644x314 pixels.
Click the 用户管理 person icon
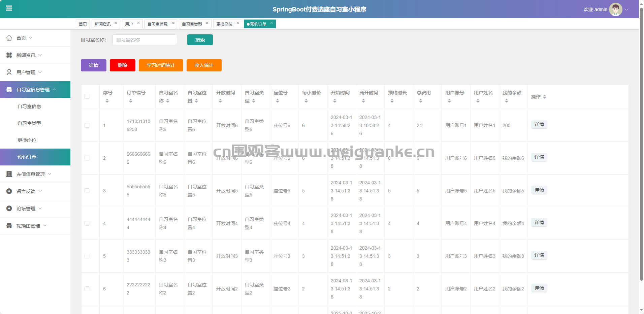point(9,72)
